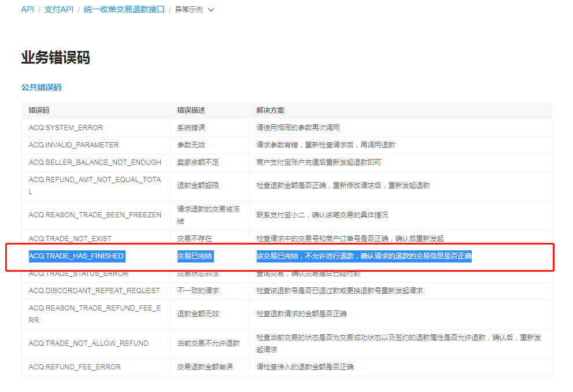Image resolution: width=573 pixels, height=392 pixels.
Task: Click the 错误码 column header
Action: point(39,110)
